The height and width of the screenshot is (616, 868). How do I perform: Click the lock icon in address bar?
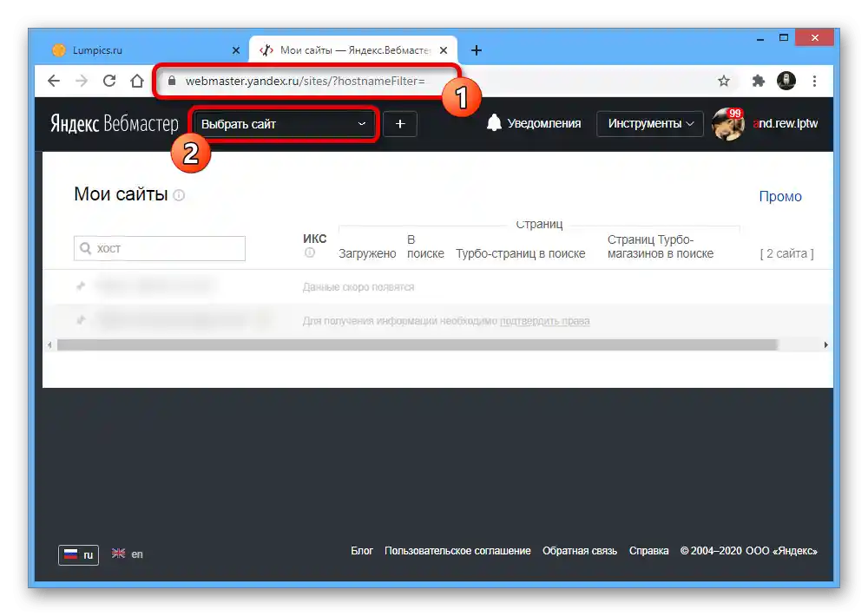coord(172,81)
